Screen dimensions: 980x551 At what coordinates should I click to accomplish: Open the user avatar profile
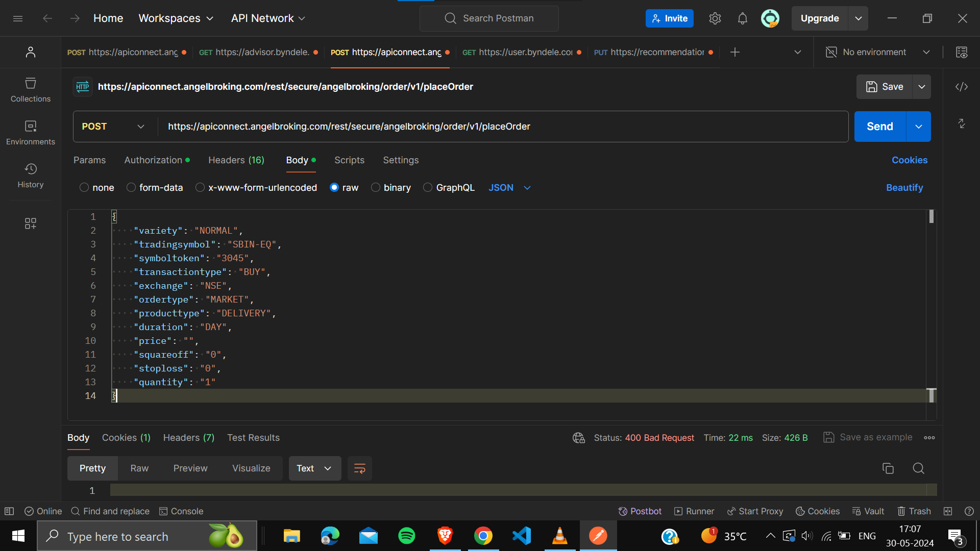point(770,18)
